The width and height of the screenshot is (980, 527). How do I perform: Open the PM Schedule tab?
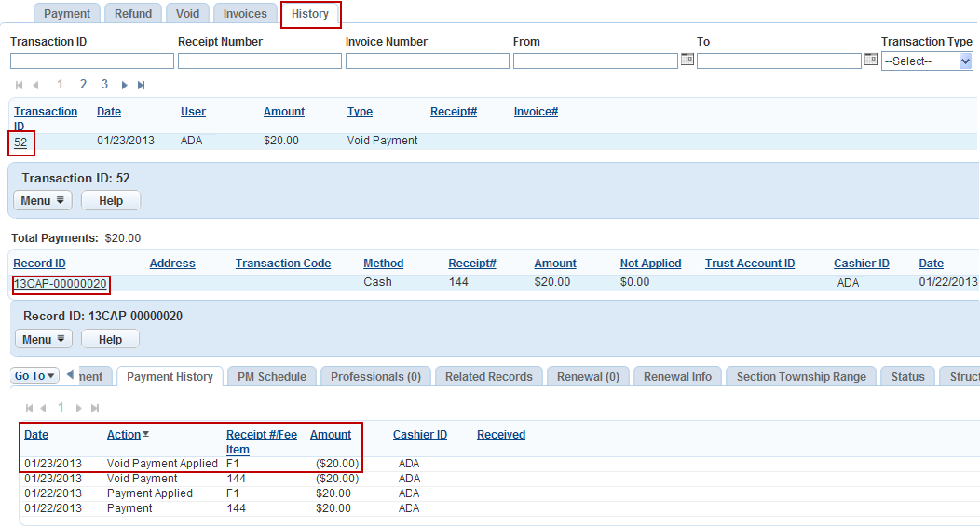(271, 377)
